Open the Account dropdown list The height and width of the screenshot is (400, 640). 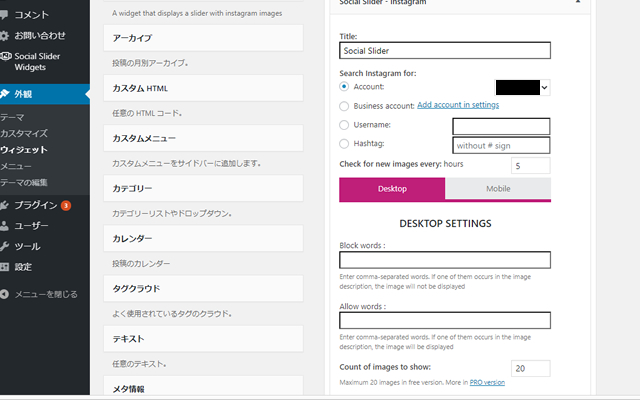(545, 88)
